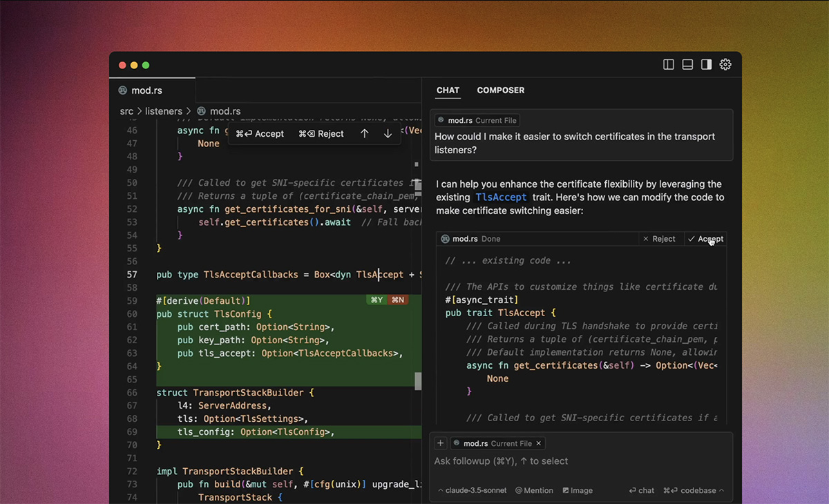Jump to previous diff with up arrow

coord(365,134)
